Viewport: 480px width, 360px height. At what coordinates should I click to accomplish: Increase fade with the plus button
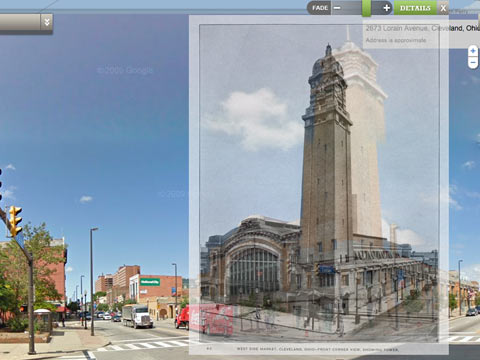click(386, 8)
